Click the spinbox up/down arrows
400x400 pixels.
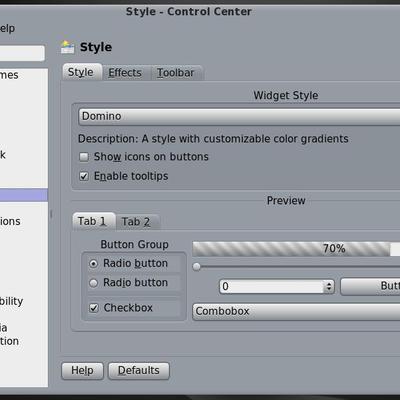tap(329, 286)
